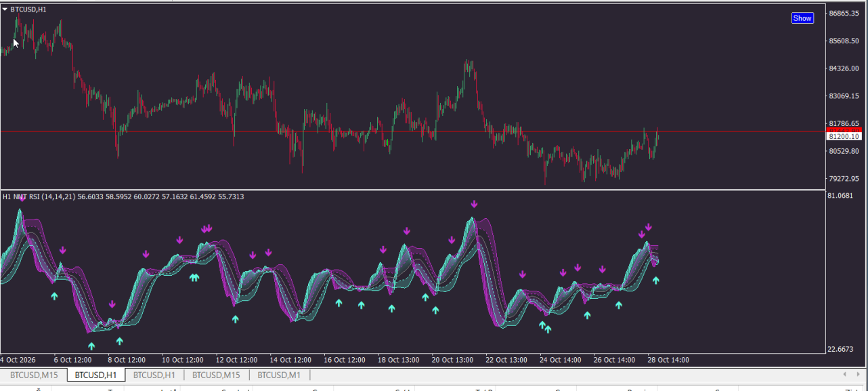Select the active BTCUSD,H1 chart tab
This screenshot has height=391, width=868.
pyautogui.click(x=96, y=375)
